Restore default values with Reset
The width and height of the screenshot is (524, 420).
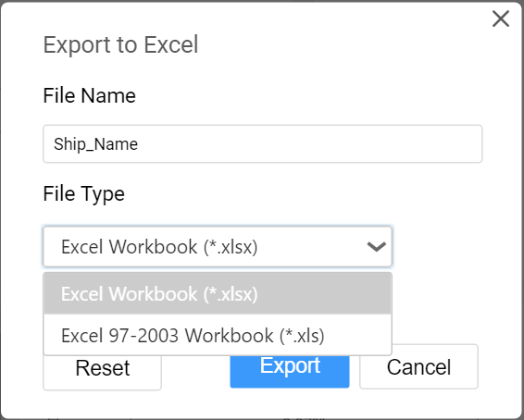click(102, 372)
